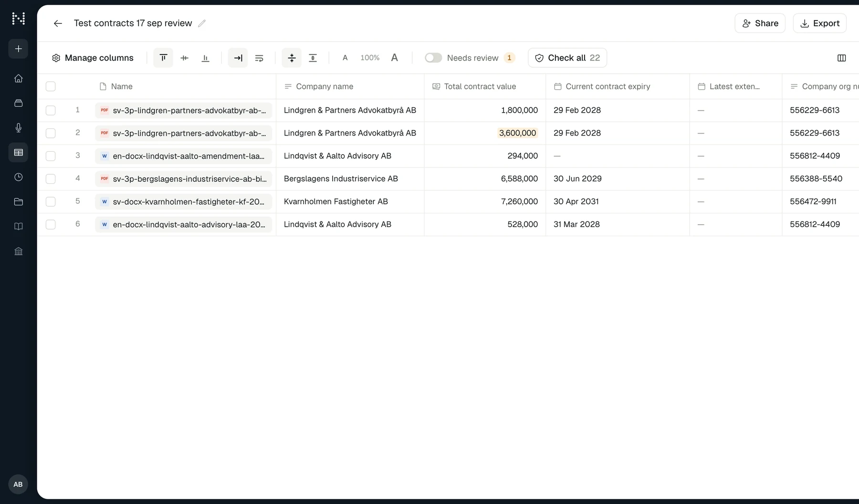
Task: Click Check all 22 button
Action: pos(567,58)
